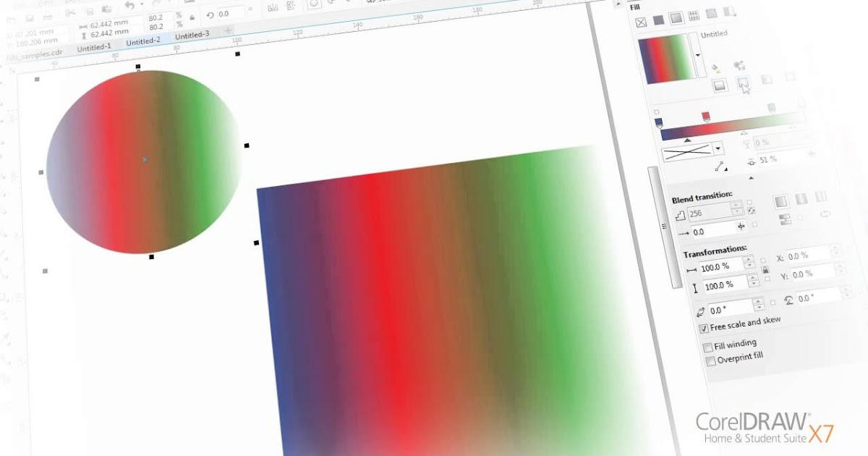This screenshot has height=456, width=868.
Task: Click the cut scissors toolbar icon
Action: click(70, 11)
